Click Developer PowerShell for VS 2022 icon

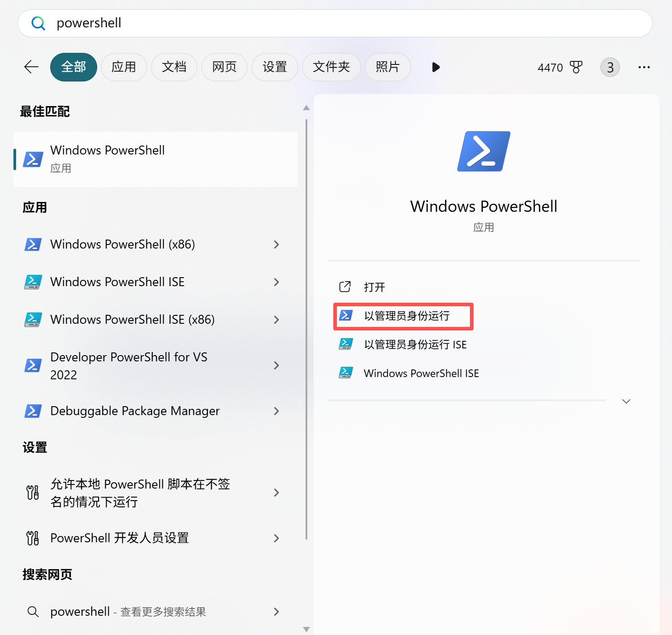pyautogui.click(x=33, y=365)
